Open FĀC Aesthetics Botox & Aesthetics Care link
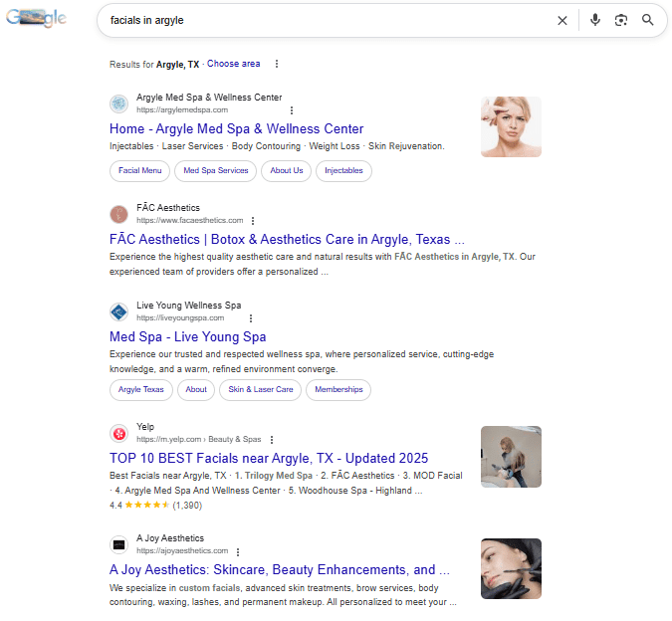672x621 pixels. (x=287, y=239)
